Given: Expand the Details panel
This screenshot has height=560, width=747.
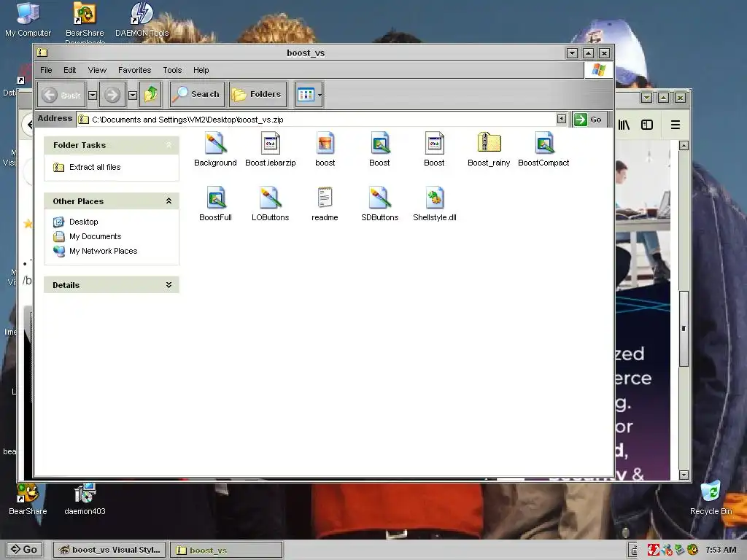Looking at the screenshot, I should click(169, 285).
